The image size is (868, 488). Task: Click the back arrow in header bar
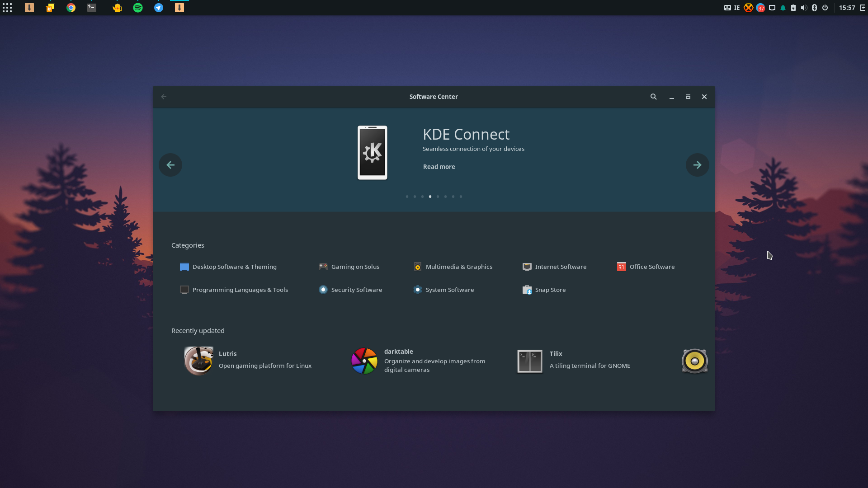164,97
